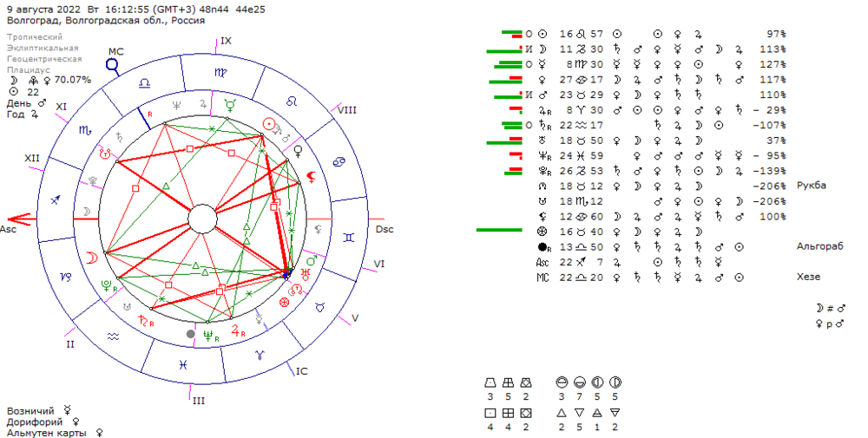Select the red Jupiter retrograde glyph in Aries
The width and height of the screenshot is (868, 438).
coord(238,331)
